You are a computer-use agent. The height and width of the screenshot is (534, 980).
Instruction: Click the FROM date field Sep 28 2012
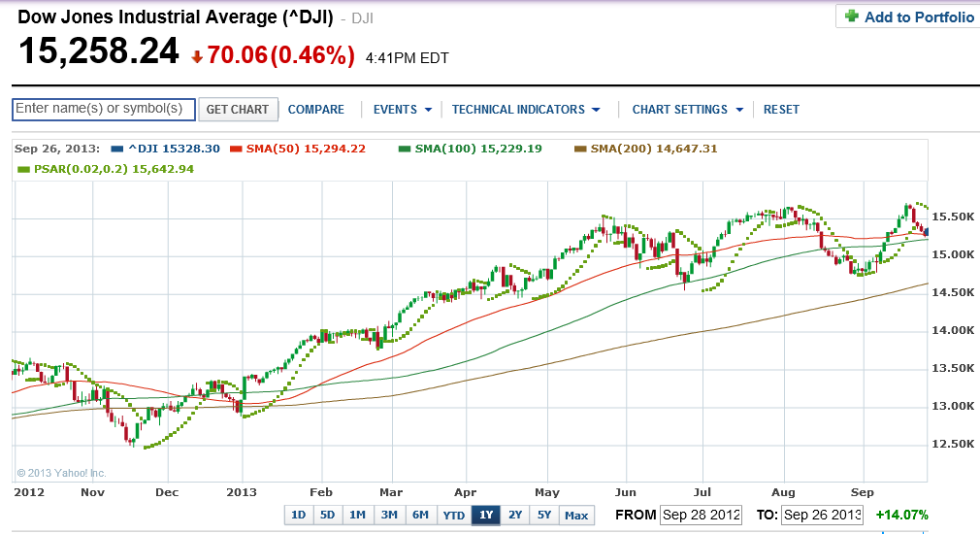coord(702,516)
